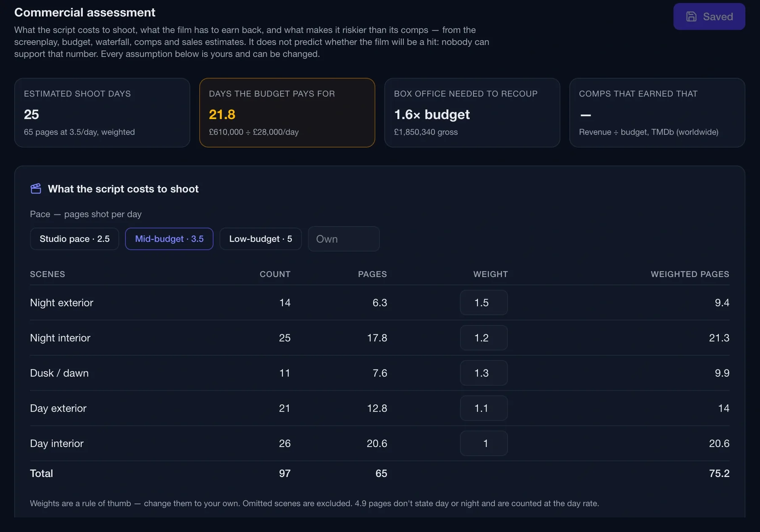760x532 pixels.
Task: Click the 'COUNT' column header
Action: [x=275, y=274]
